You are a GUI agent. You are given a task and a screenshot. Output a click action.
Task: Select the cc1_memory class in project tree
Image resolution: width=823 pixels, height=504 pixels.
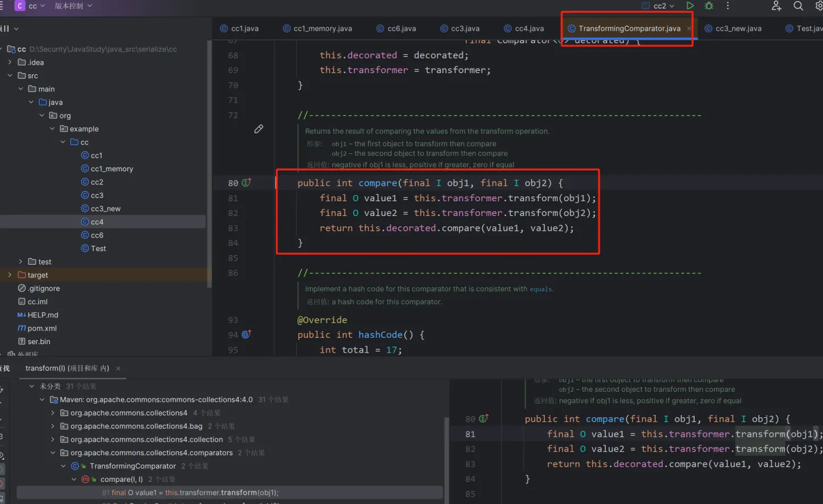point(112,169)
